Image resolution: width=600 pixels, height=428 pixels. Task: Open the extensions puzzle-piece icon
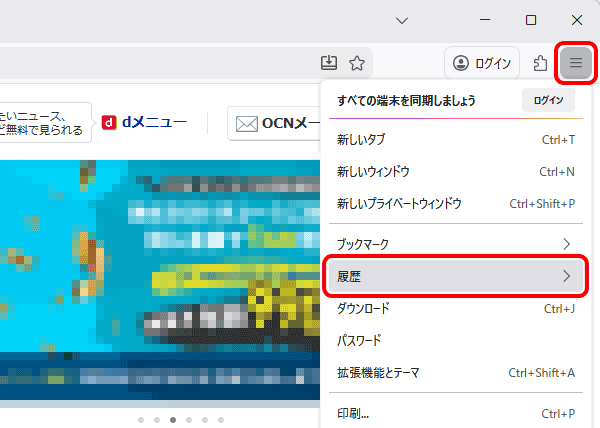pos(540,63)
